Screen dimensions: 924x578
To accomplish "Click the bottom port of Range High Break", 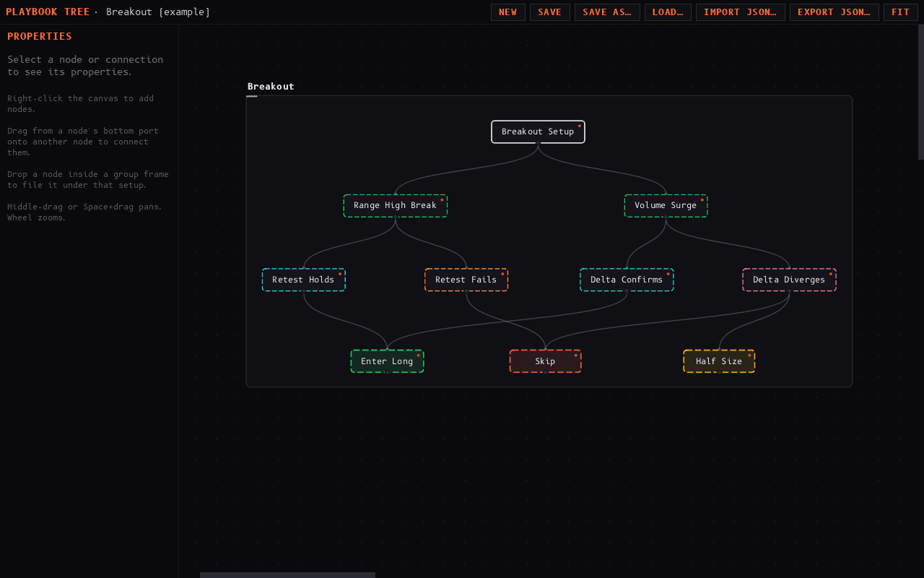I will (395, 217).
